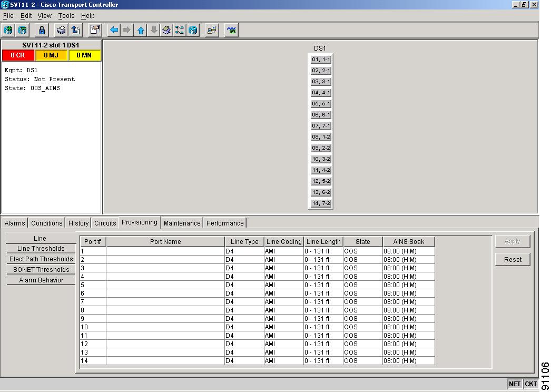Open Line Type dropdown cell for port 1
Image resolution: width=551 pixels, height=392 pixels.
[x=244, y=251]
